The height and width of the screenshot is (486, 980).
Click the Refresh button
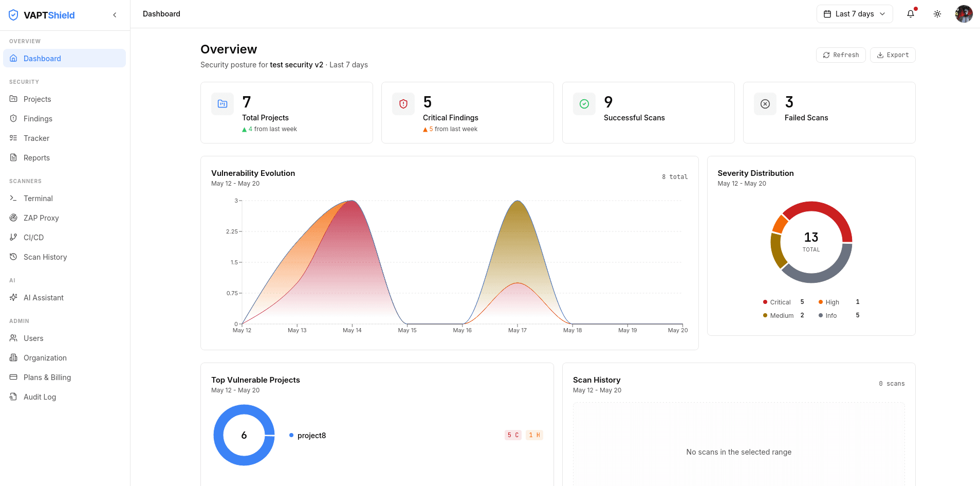[841, 55]
